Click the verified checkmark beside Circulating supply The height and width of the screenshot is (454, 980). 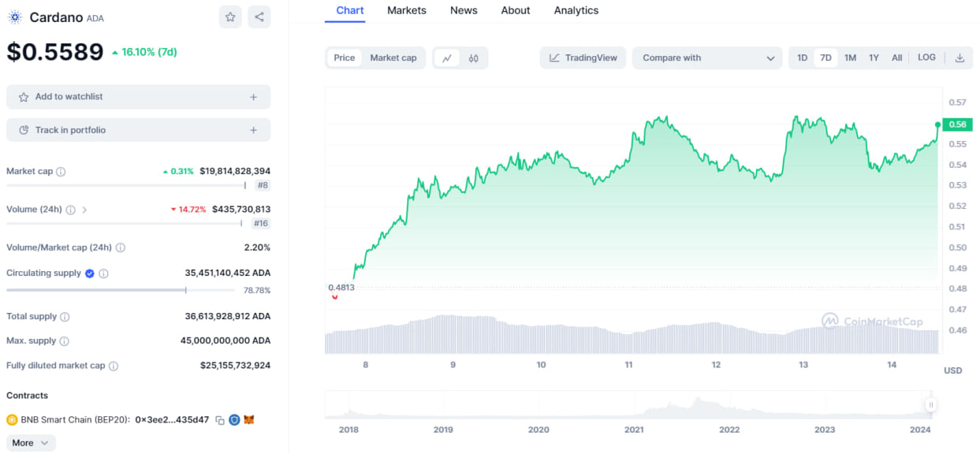(90, 274)
